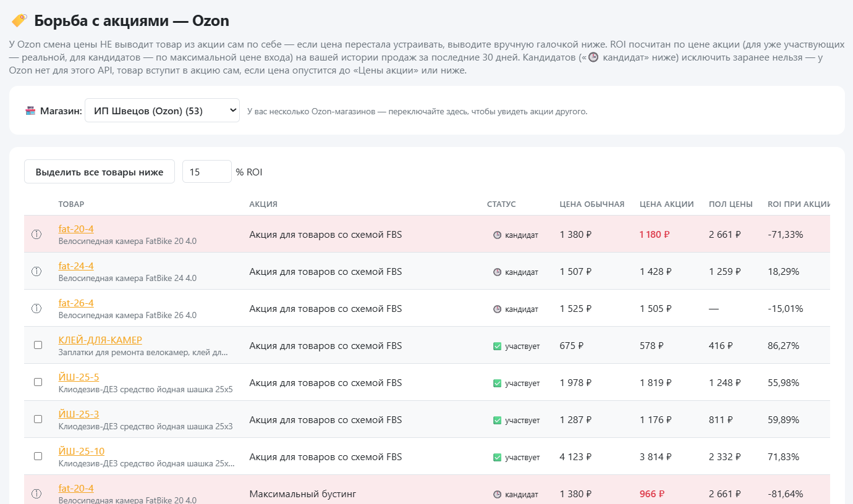Image resolution: width=853 pixels, height=504 pixels.
Task: Click the red promo price 966 ₽
Action: tap(652, 494)
